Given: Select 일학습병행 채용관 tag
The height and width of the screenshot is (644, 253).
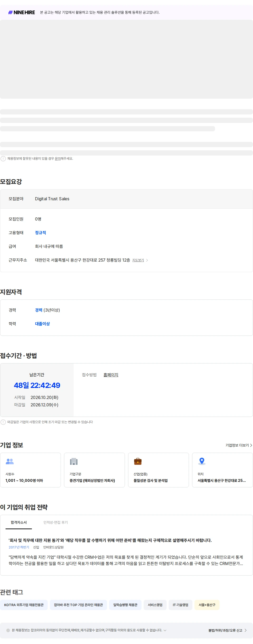Looking at the screenshot, I should pyautogui.click(x=125, y=605).
